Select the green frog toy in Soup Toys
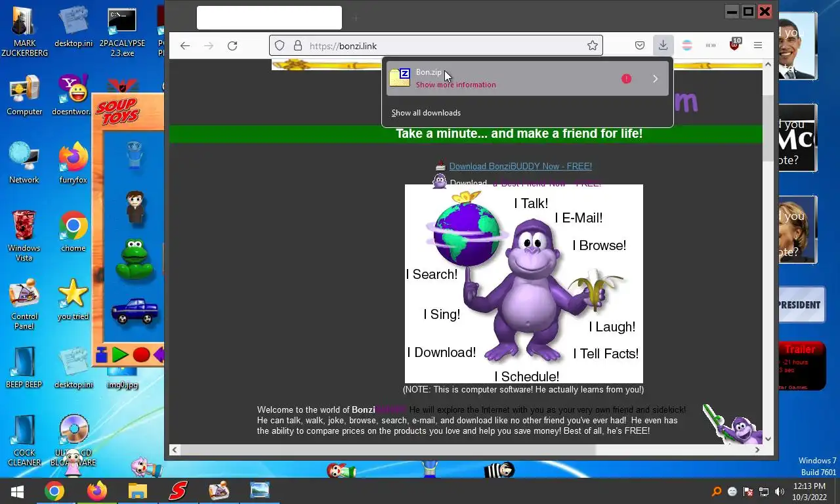The height and width of the screenshot is (504, 840). (x=135, y=259)
